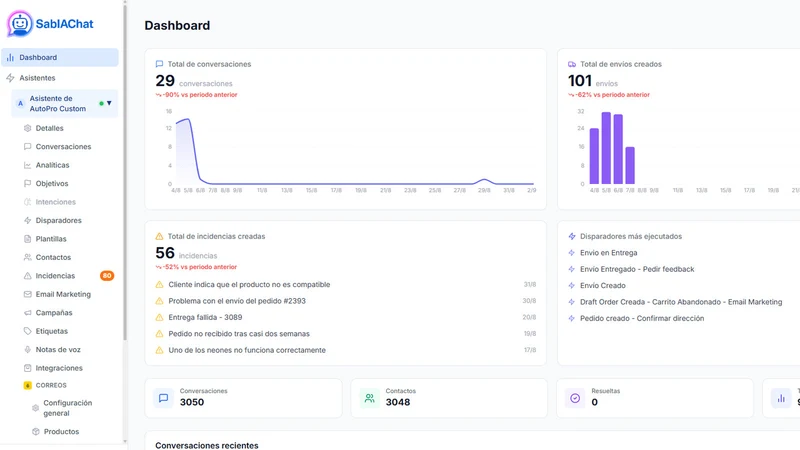Open Plantillas in the sidebar
800x450 pixels.
[x=51, y=239]
